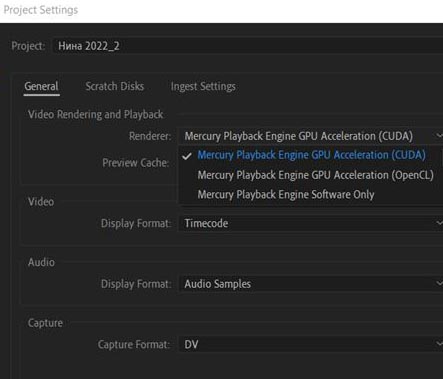Select Mercury Playback Engine GPU Acceleration (CUDA) option
The width and height of the screenshot is (443, 379).
tap(311, 155)
